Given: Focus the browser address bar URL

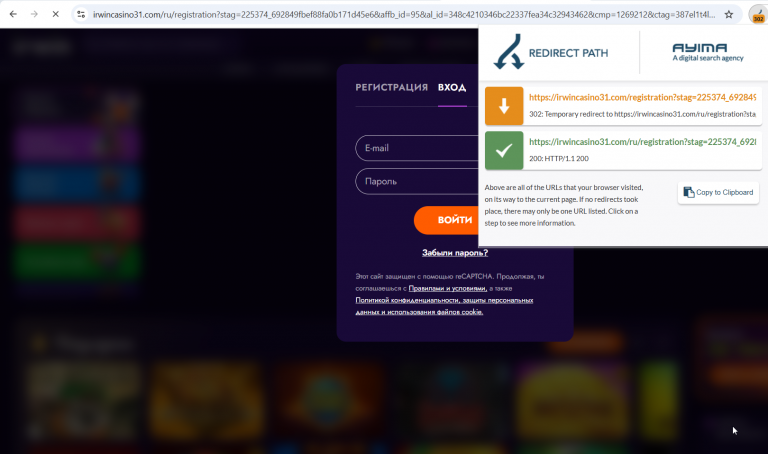Looking at the screenshot, I should point(404,15).
